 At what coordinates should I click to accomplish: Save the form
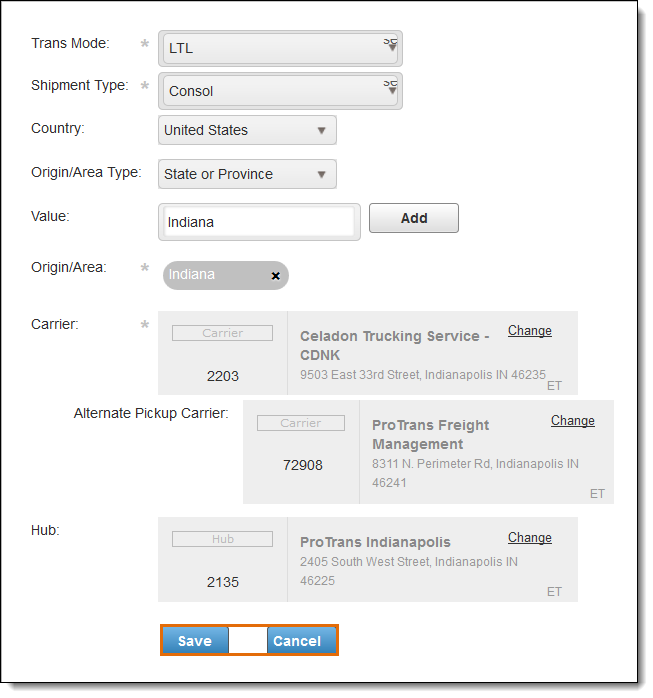[195, 641]
